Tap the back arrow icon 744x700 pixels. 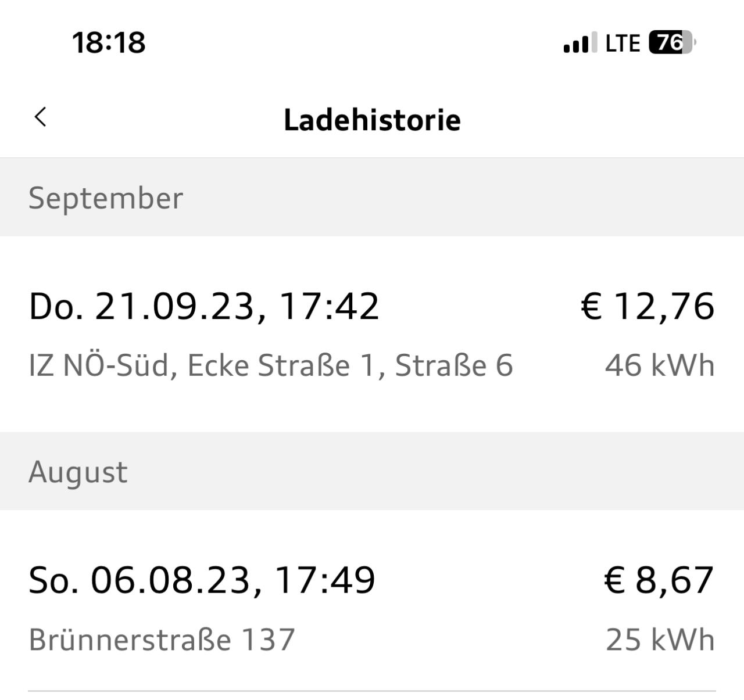(40, 117)
